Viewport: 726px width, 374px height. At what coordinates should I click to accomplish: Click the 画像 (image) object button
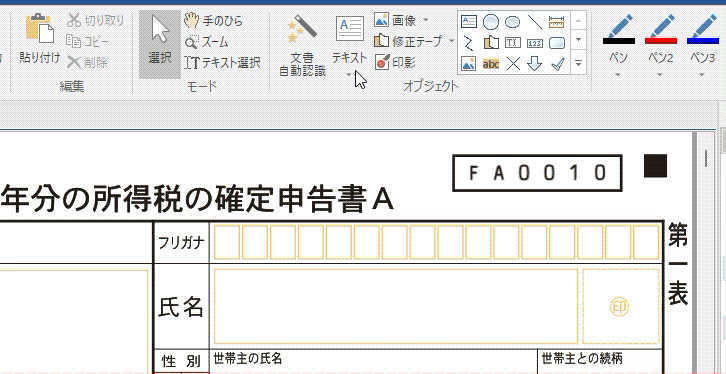[395, 20]
